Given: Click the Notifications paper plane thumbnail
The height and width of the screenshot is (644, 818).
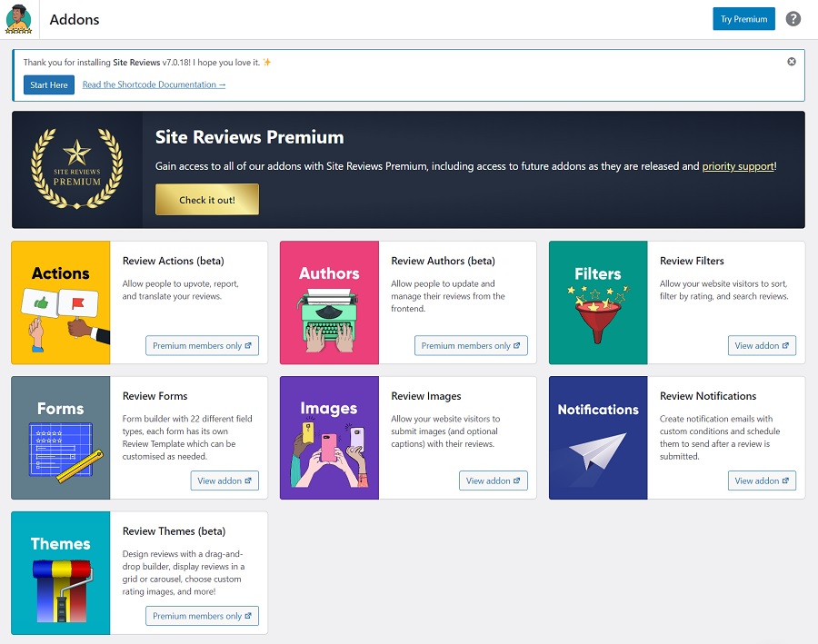Looking at the screenshot, I should [598, 438].
